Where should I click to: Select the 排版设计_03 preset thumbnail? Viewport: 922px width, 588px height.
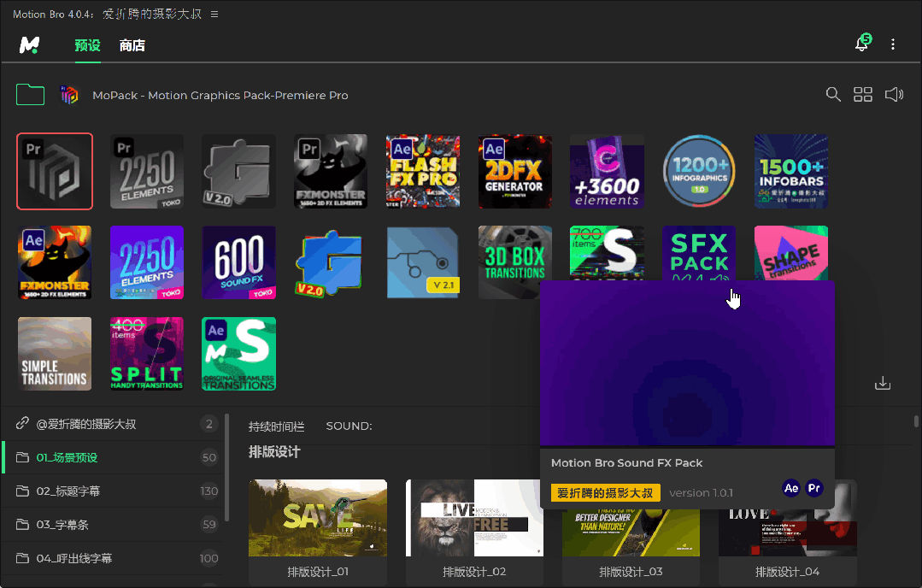[x=631, y=533]
